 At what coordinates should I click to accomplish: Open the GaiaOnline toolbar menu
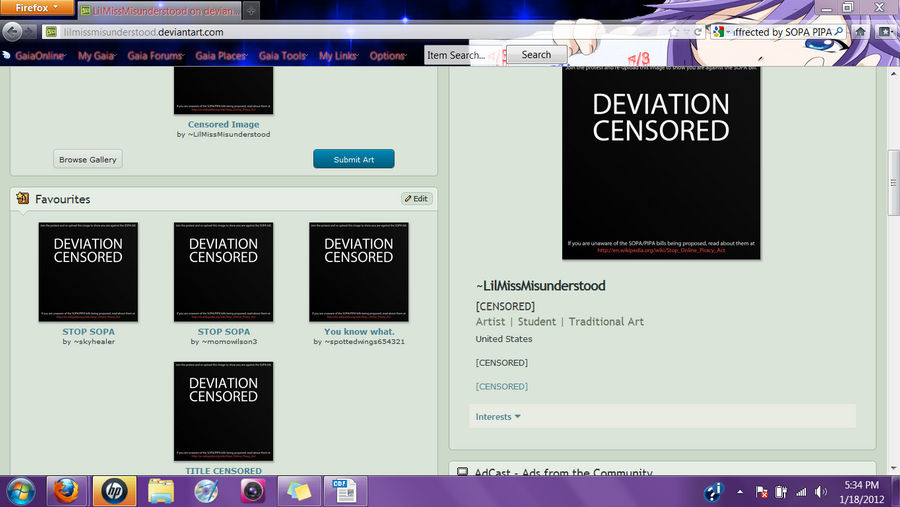click(40, 56)
